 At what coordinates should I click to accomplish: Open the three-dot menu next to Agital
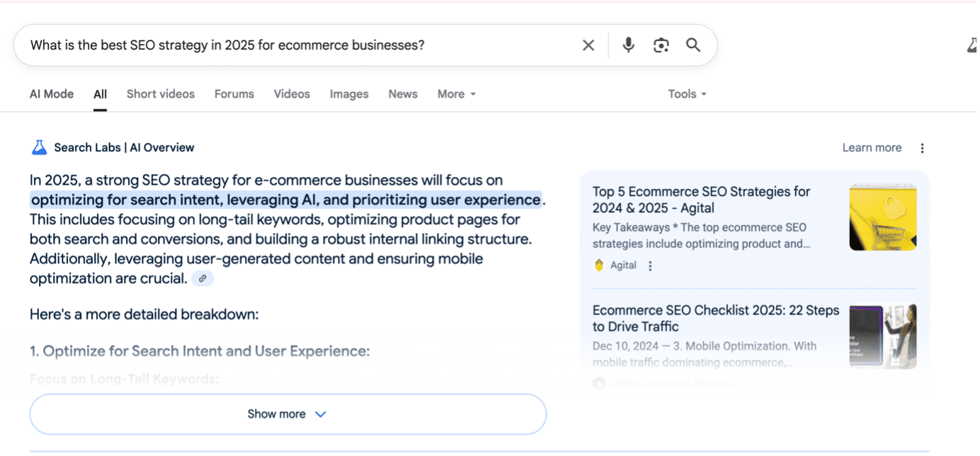click(x=650, y=266)
